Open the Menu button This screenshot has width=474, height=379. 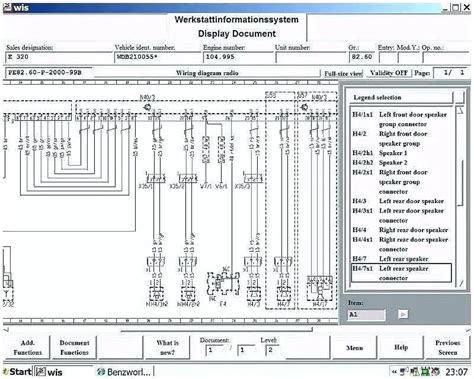tap(354, 348)
